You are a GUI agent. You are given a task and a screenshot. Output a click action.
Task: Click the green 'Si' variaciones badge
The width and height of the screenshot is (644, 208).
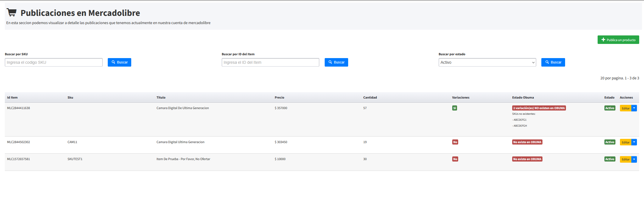(455, 108)
